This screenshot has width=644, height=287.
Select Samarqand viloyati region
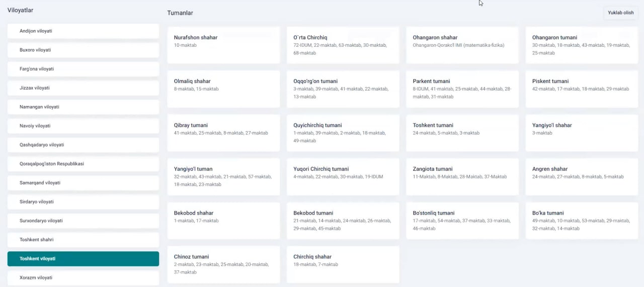83,183
